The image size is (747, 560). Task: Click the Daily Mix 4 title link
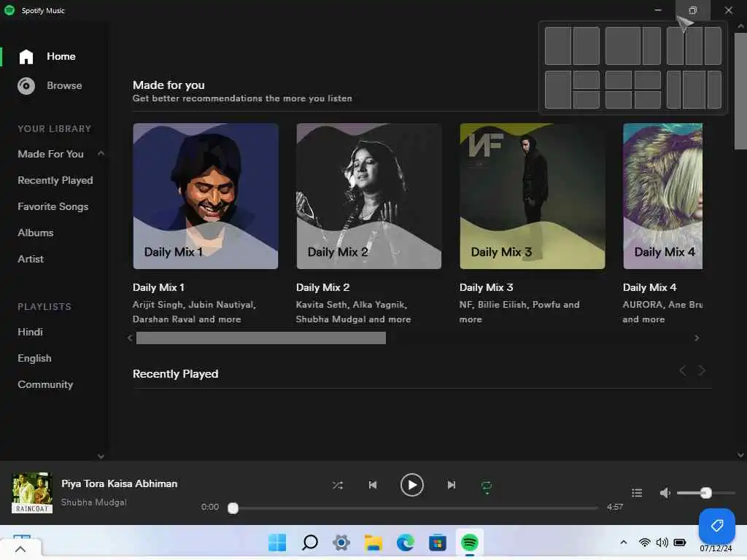tap(650, 287)
